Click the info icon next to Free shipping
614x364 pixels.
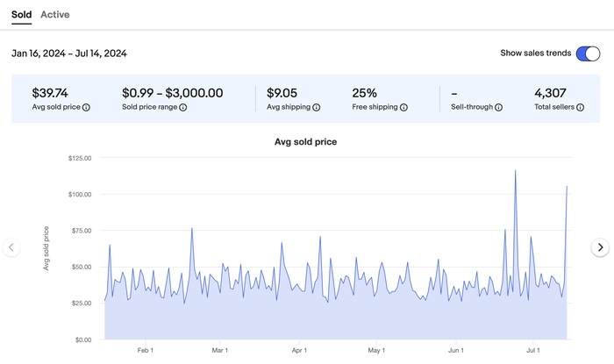click(404, 108)
